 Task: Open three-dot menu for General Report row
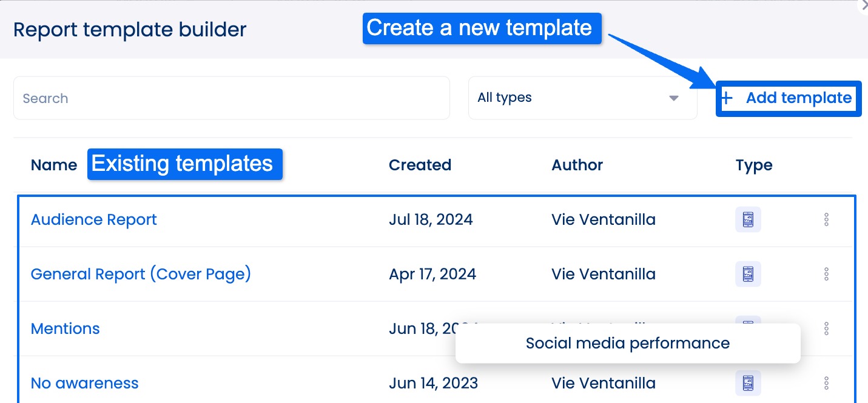pos(826,274)
